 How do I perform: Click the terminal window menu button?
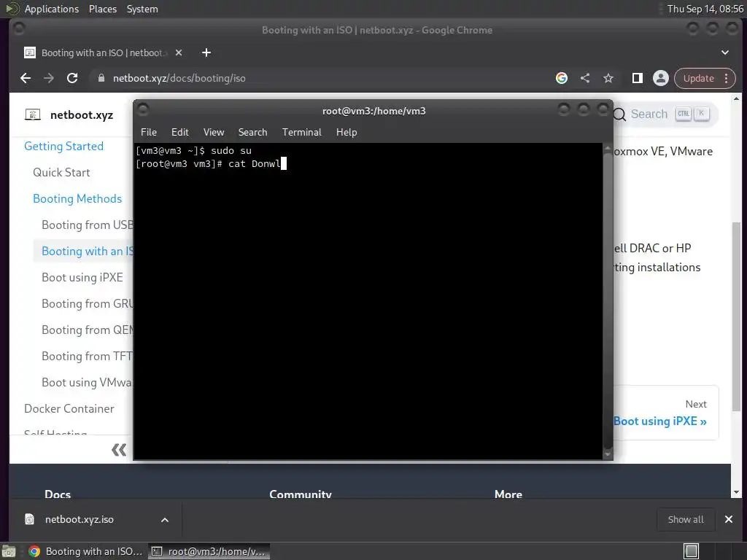tap(143, 109)
